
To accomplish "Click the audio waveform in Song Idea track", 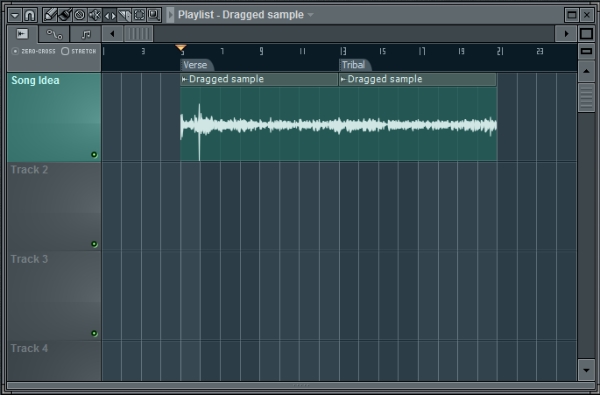I will [339, 125].
